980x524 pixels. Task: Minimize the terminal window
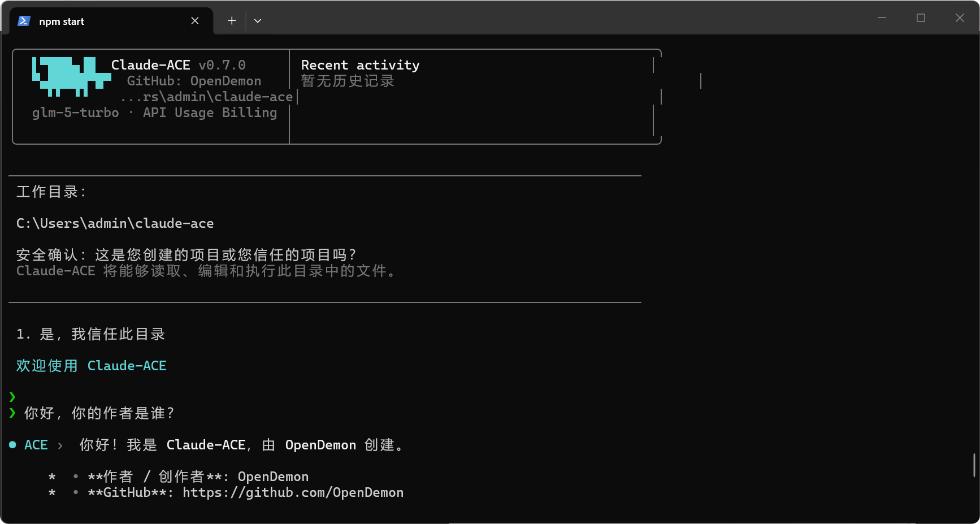click(882, 18)
